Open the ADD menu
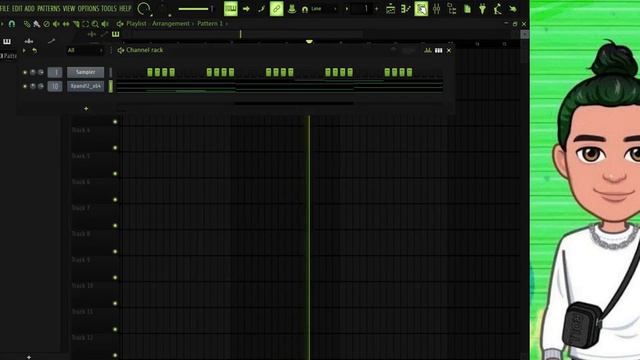The width and height of the screenshot is (640, 360). click(30, 8)
